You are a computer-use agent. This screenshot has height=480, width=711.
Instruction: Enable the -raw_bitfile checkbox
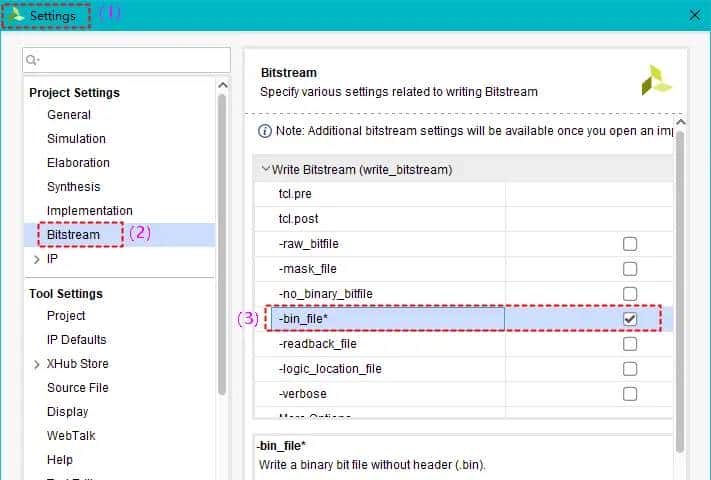pos(630,244)
